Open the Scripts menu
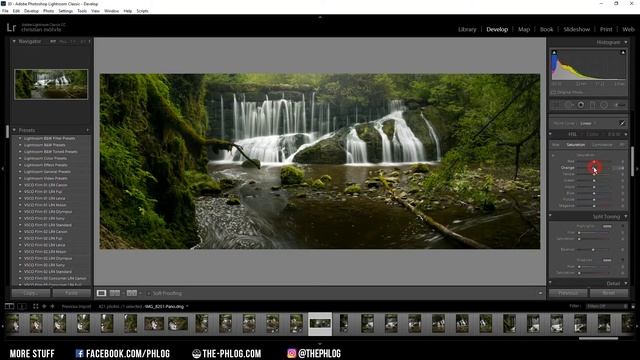 pyautogui.click(x=142, y=11)
